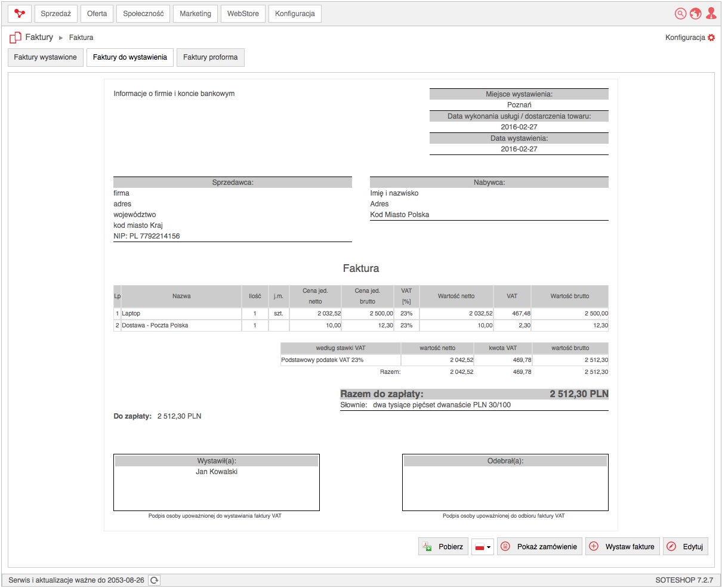Image resolution: width=722 pixels, height=588 pixels.
Task: Click the Data wystawienia header
Action: coord(519,138)
